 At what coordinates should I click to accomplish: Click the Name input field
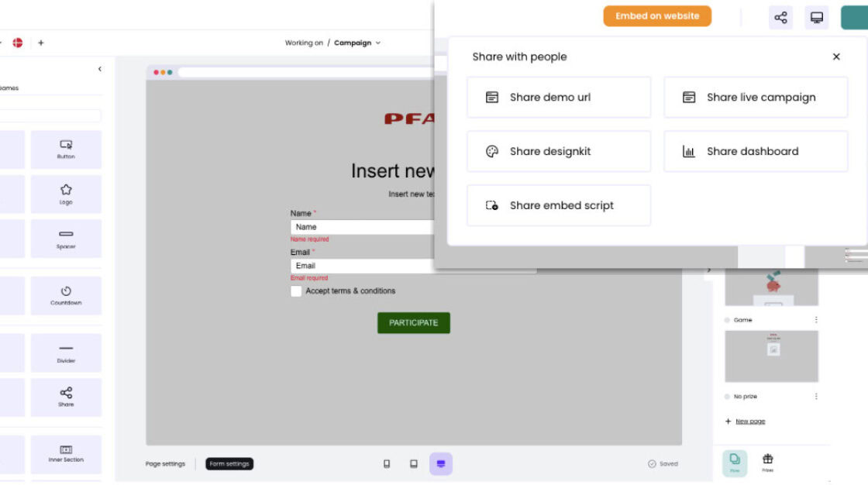coord(362,227)
